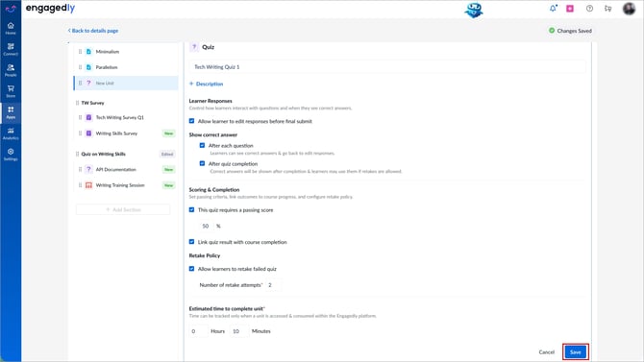Click the Minutes input field
This screenshot has width=644, height=362.
(239, 331)
